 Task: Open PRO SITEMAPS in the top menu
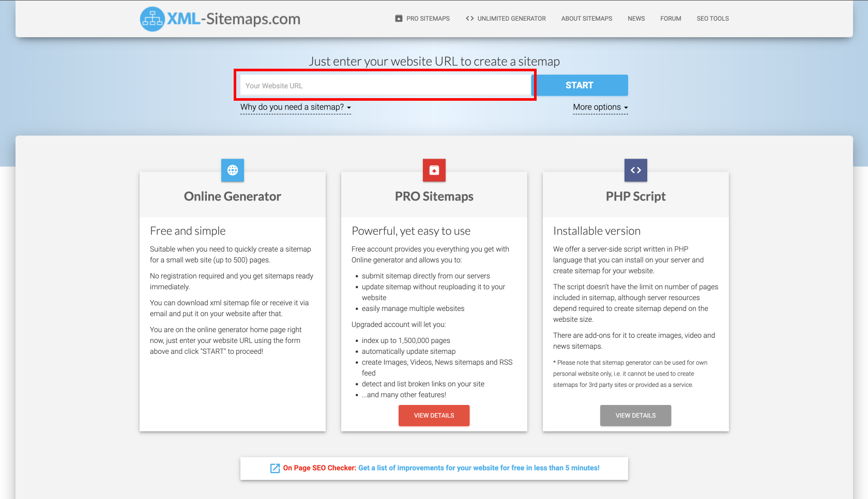428,19
